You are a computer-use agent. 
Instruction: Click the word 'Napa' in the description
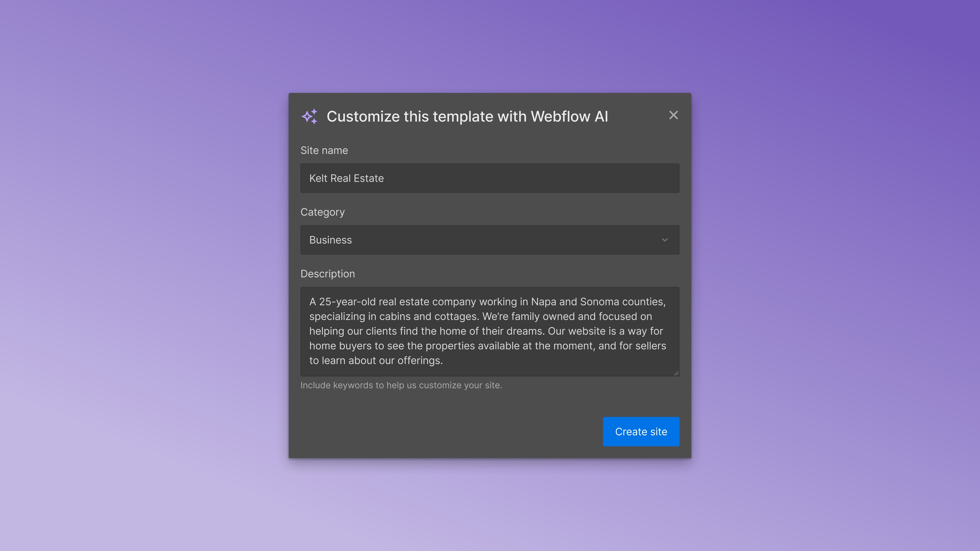click(543, 301)
